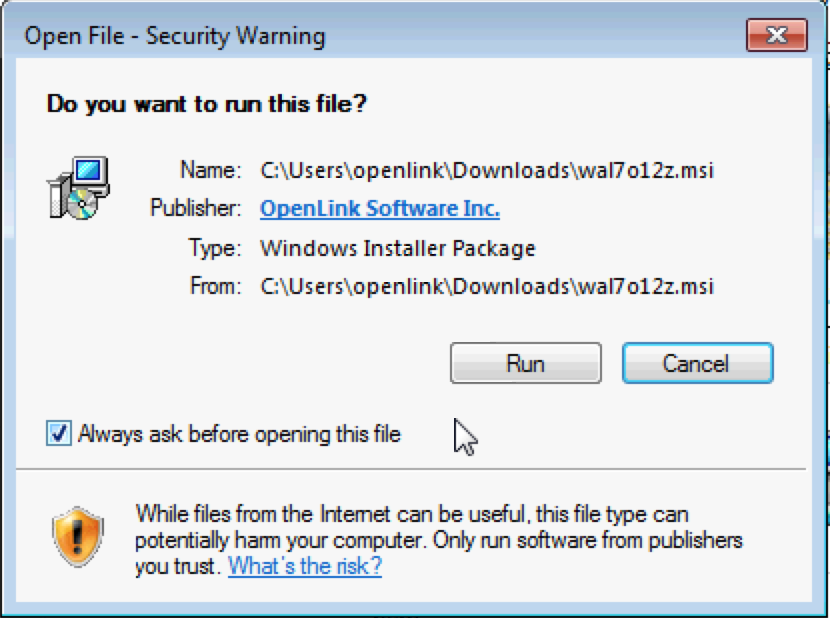830x618 pixels.
Task: Click the "Type:" field label
Action: (214, 247)
